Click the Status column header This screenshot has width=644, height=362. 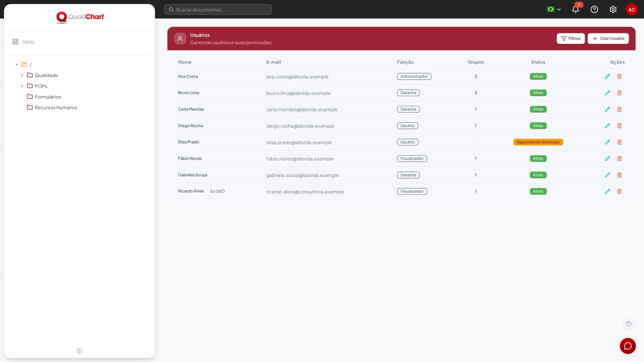[x=538, y=62]
